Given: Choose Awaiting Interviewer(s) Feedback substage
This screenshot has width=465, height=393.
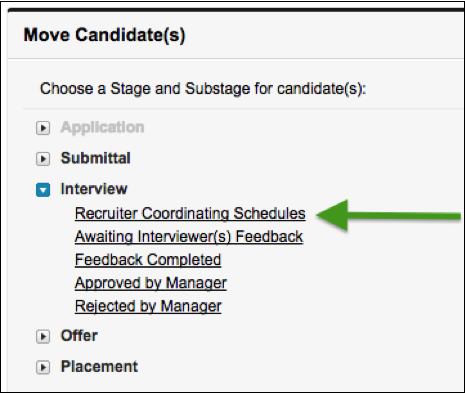Looking at the screenshot, I should point(189,237).
